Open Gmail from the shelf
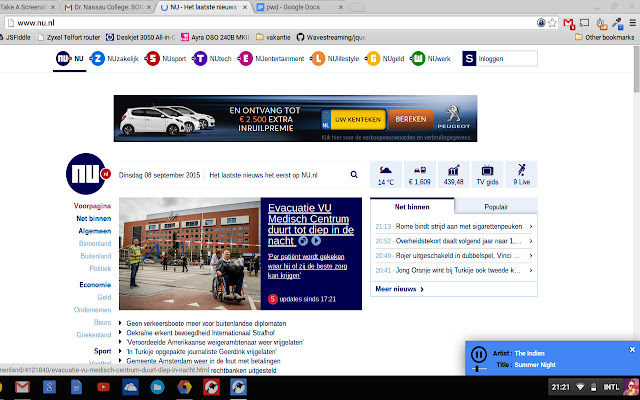The image size is (640, 400). (22, 387)
